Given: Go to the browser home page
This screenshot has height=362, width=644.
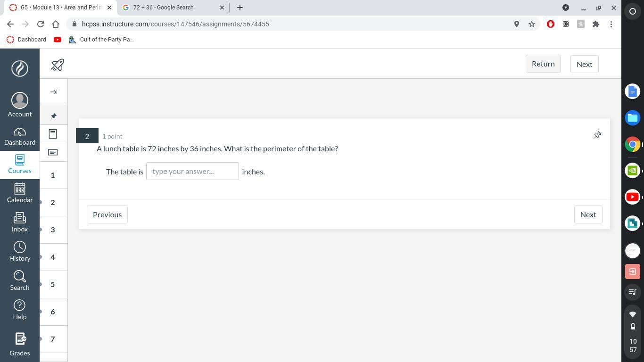Looking at the screenshot, I should [x=56, y=24].
